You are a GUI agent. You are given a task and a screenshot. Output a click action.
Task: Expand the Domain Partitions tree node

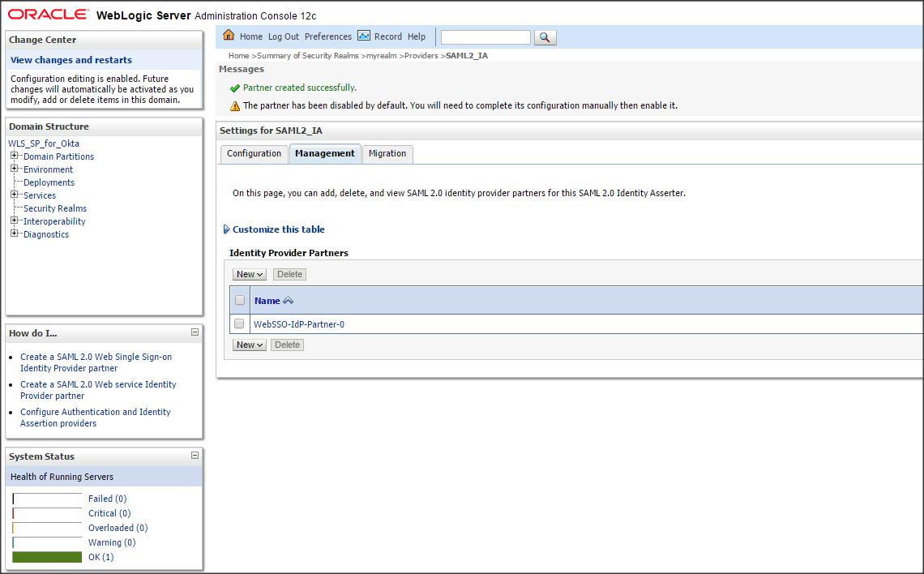[x=14, y=156]
